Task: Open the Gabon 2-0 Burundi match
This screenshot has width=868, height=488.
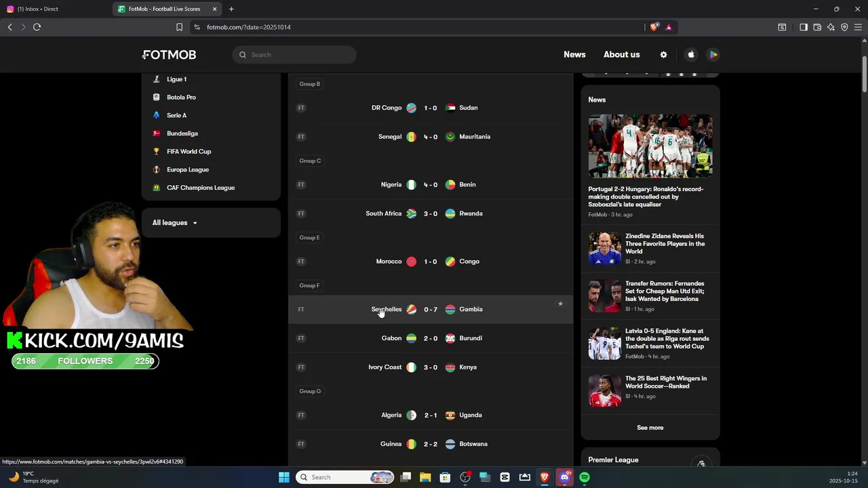Action: pyautogui.click(x=431, y=338)
